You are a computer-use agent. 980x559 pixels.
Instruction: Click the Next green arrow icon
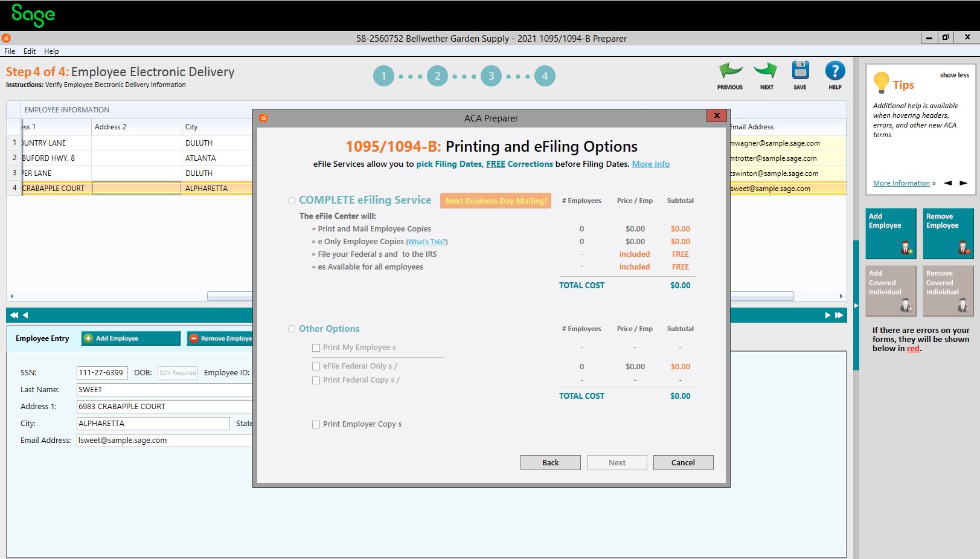(x=766, y=71)
